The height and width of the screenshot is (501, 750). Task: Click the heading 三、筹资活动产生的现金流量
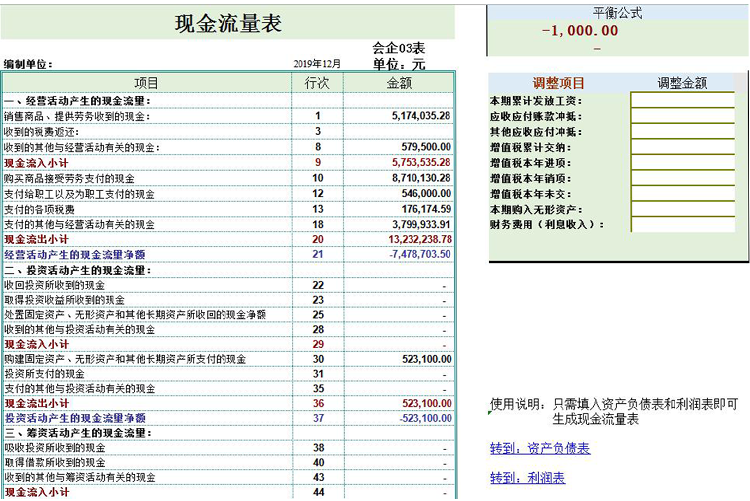tap(77, 433)
